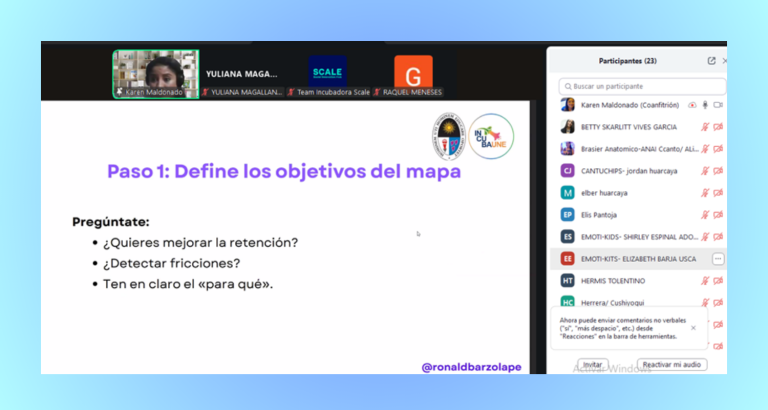The height and width of the screenshot is (410, 768).
Task: Click Karen Maldonado's recording indicator icon
Action: pyautogui.click(x=692, y=105)
